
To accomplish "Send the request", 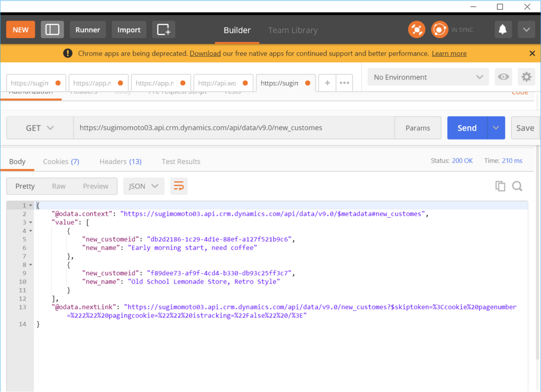I will (x=467, y=128).
